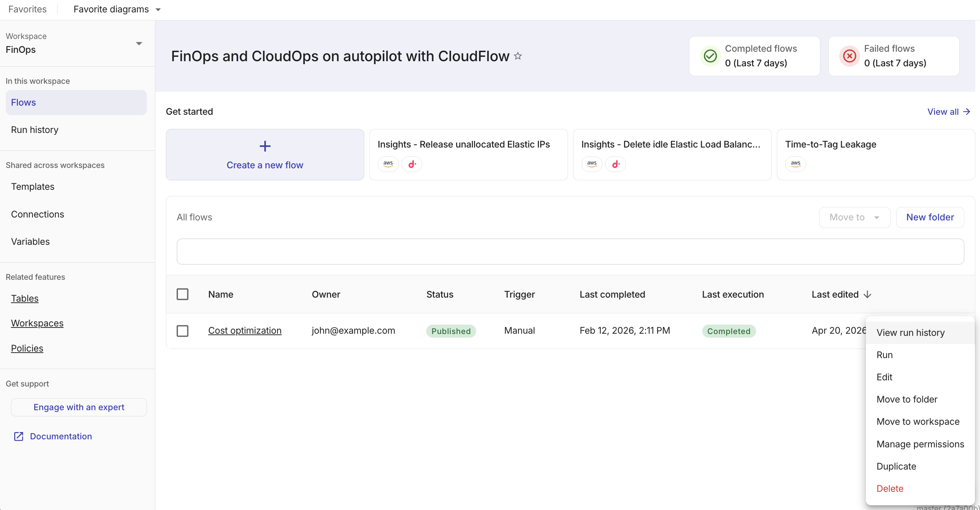Go to Connections in sidebar
This screenshot has height=510, width=980.
click(x=76, y=214)
